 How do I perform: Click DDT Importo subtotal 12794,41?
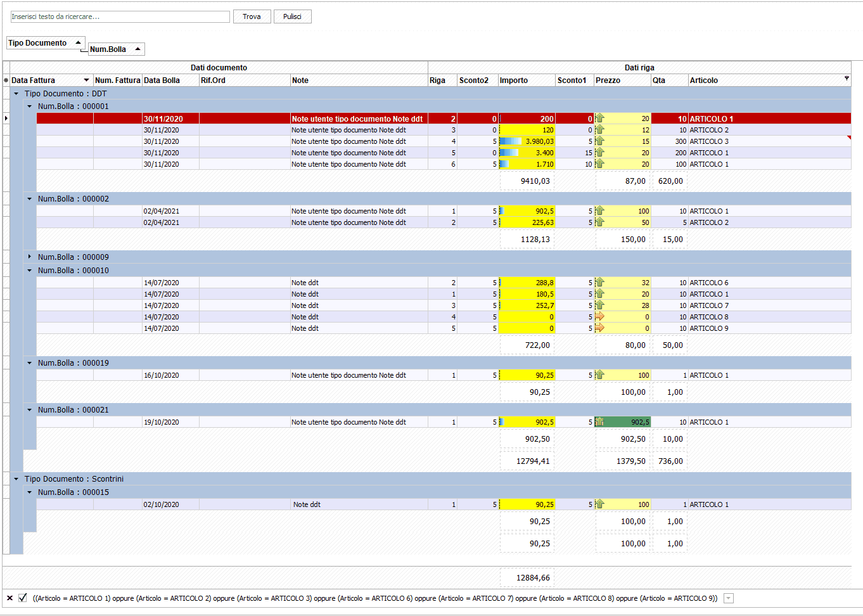click(527, 461)
